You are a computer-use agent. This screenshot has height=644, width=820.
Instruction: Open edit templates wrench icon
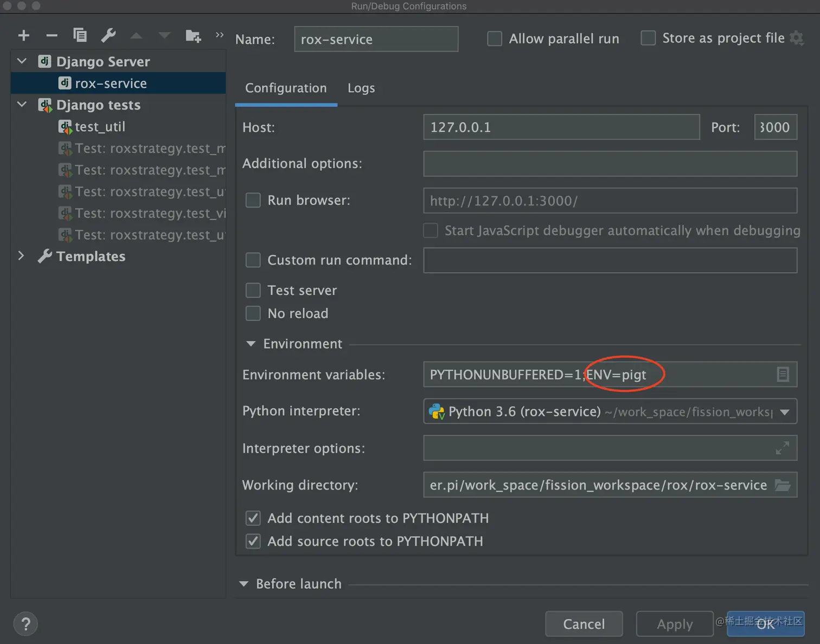pyautogui.click(x=108, y=35)
